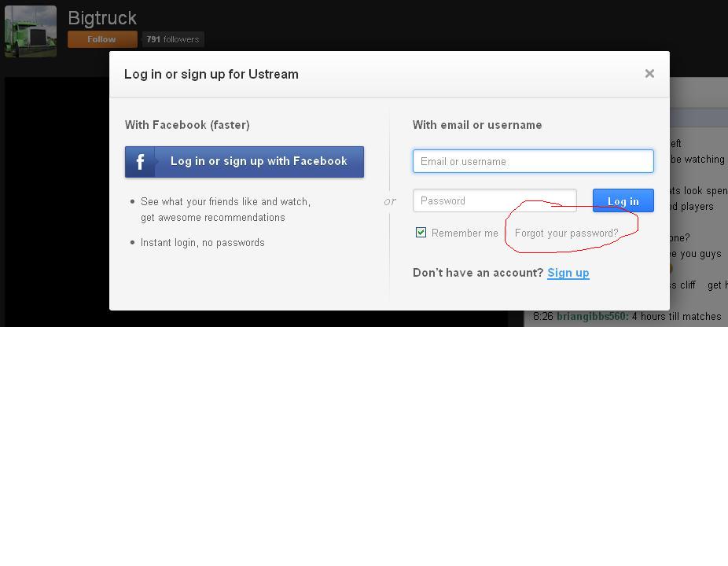Click the '4 hours till matches' chat message
The image size is (728, 566).
(676, 317)
